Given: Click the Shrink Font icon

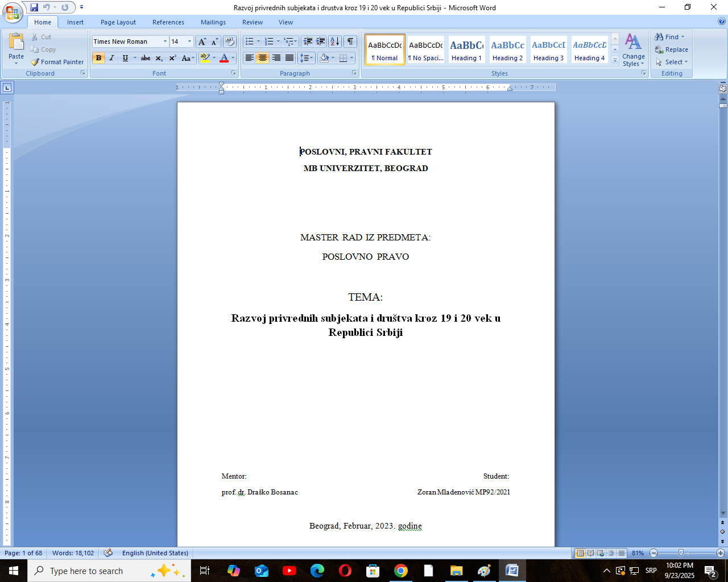Looking at the screenshot, I should tap(215, 41).
